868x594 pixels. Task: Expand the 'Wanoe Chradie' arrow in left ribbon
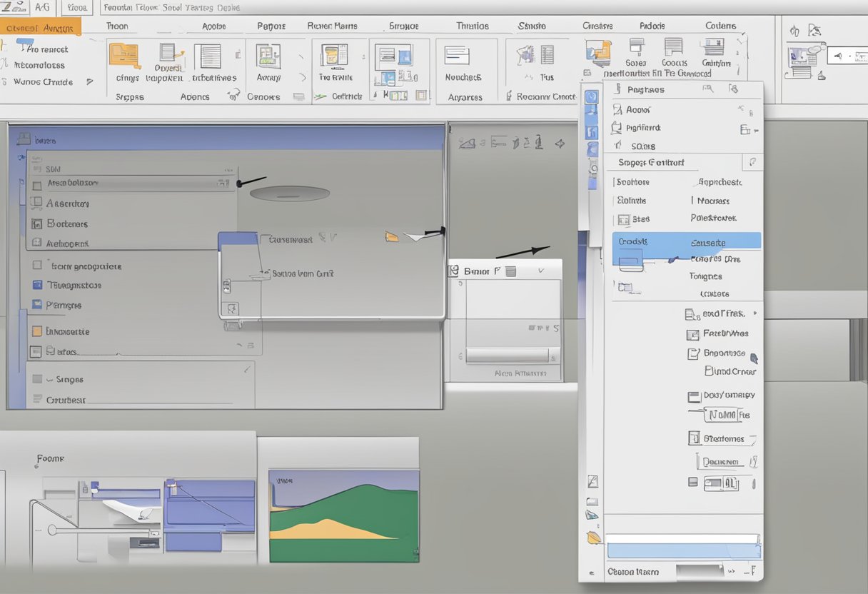[x=90, y=82]
